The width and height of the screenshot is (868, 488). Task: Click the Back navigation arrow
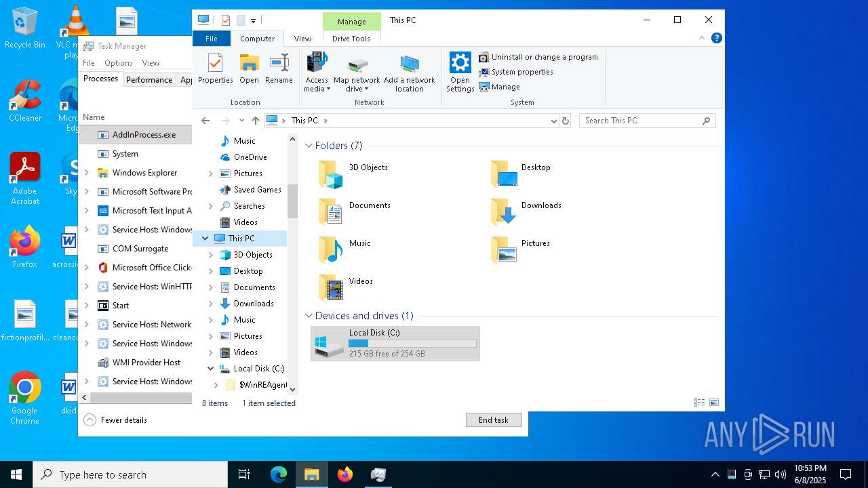(x=205, y=120)
